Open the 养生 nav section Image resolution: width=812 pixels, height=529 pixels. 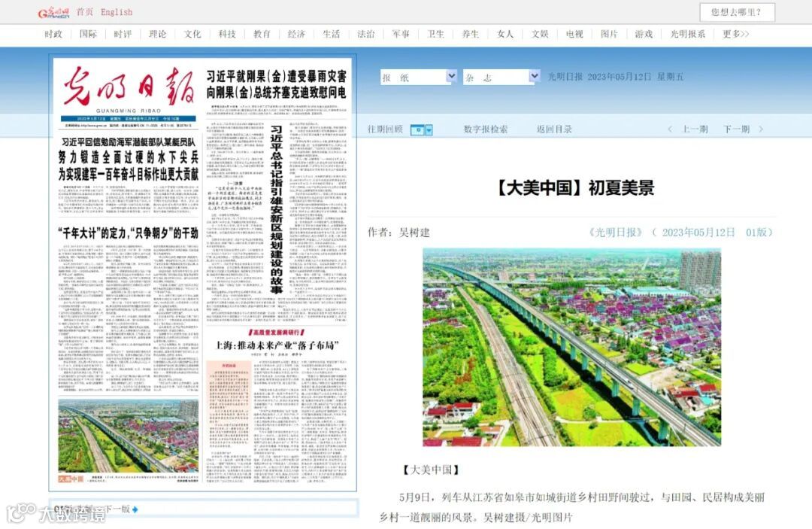(x=470, y=34)
